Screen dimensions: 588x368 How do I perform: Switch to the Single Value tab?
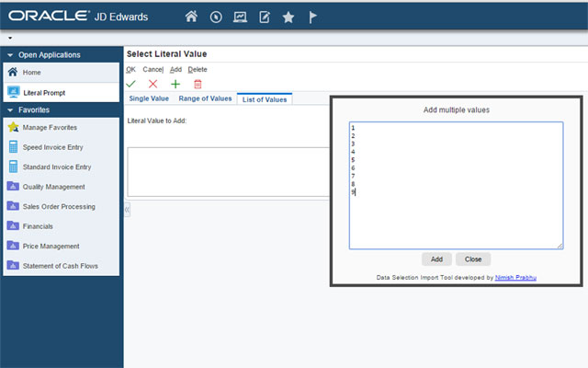[x=149, y=98]
